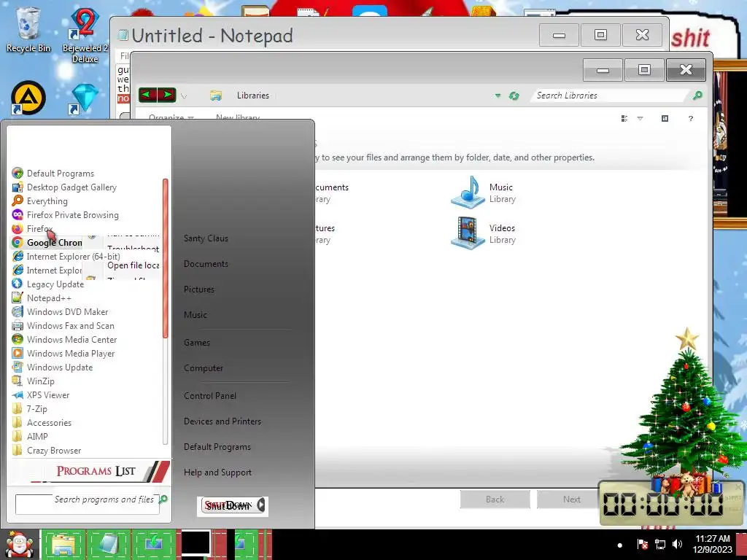The height and width of the screenshot is (560, 747).
Task: Open the address bar history dropdown
Action: click(498, 96)
